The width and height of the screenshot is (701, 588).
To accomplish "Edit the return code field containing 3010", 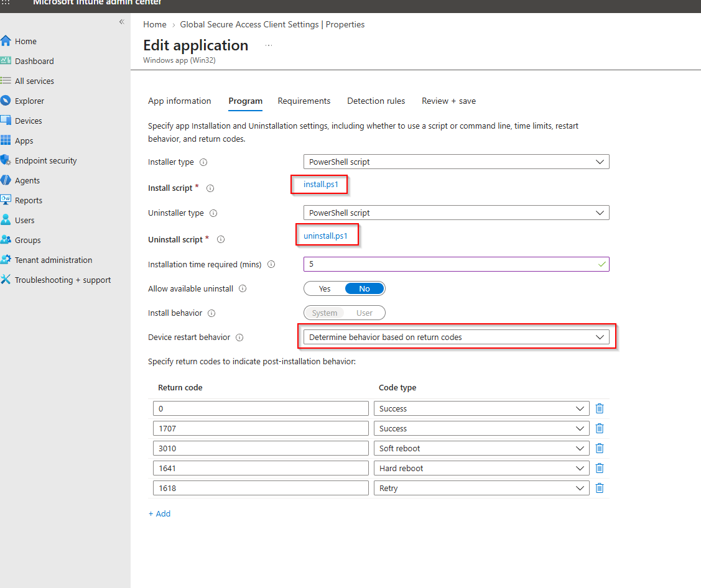I will (261, 448).
